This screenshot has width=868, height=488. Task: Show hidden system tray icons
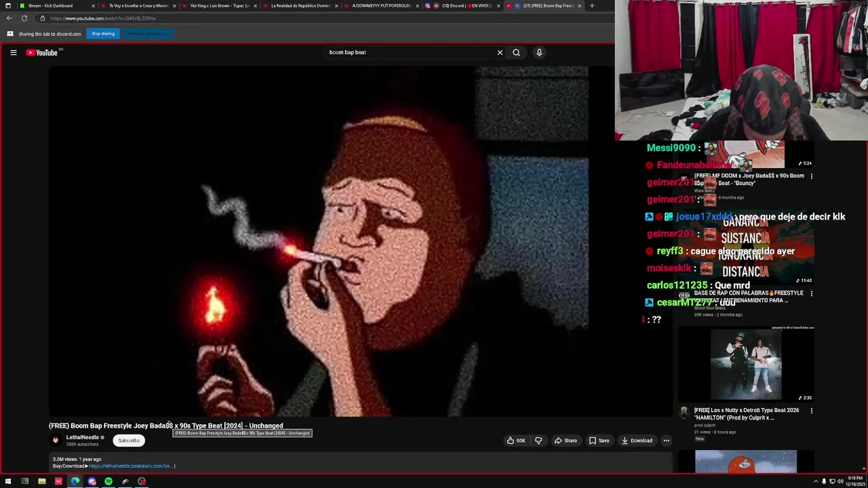pyautogui.click(x=816, y=481)
